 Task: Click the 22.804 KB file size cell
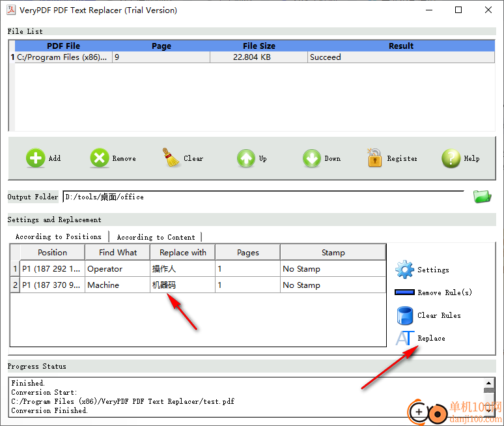pyautogui.click(x=259, y=57)
